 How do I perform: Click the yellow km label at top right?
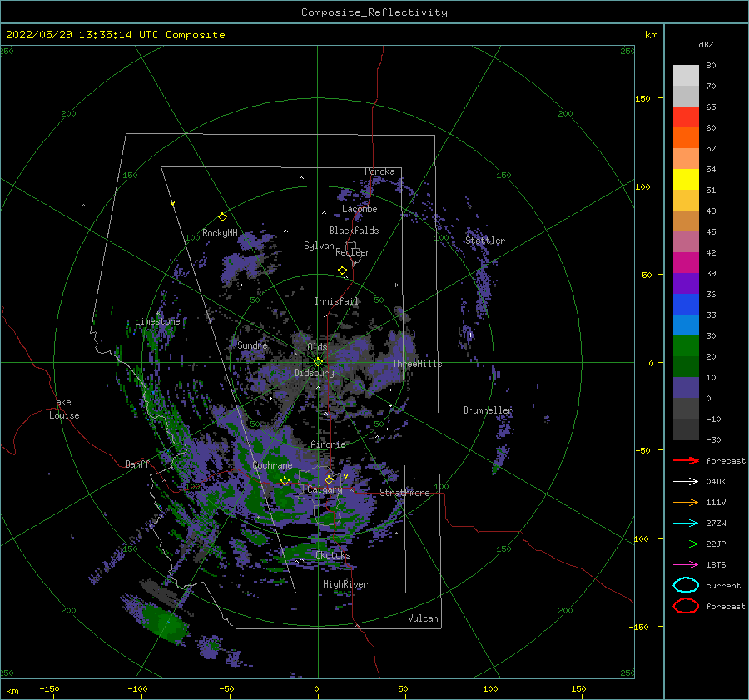pos(651,35)
